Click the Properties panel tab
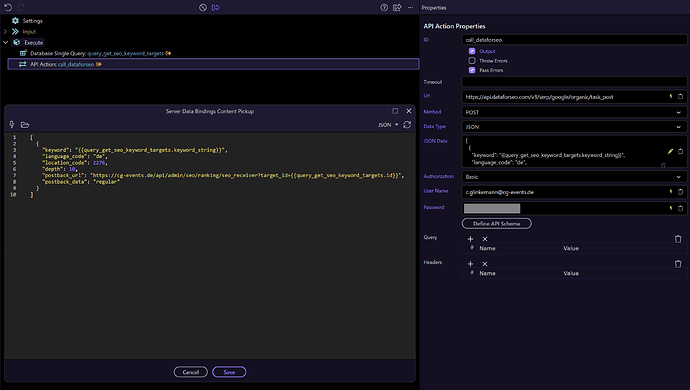690x390 pixels. pos(434,7)
